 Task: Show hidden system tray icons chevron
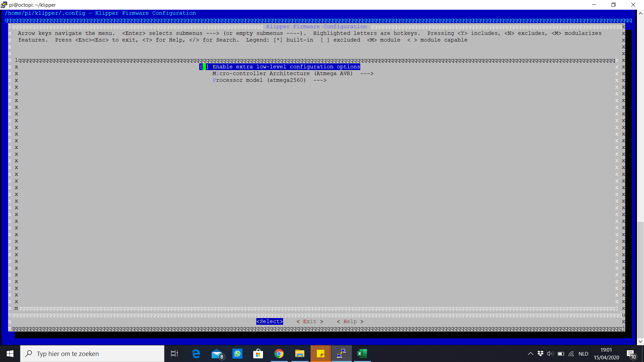pos(530,354)
